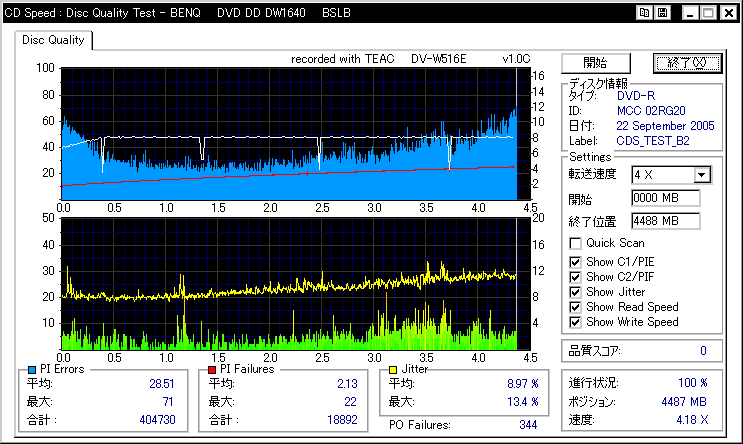Click the upper PI Errors graph
The width and height of the screenshot is (743, 444).
coord(295,134)
